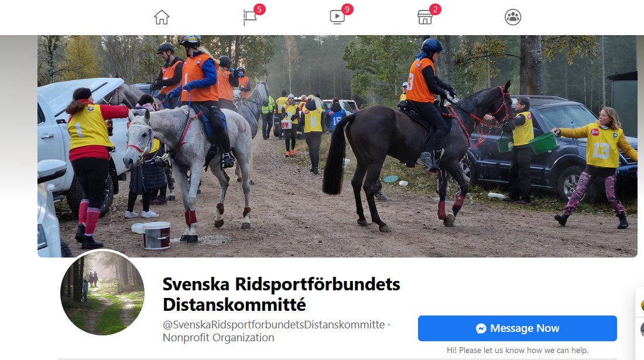Click the 'Hi! Please let us know' text
Viewport: 644px width, 360px height.
tap(517, 350)
